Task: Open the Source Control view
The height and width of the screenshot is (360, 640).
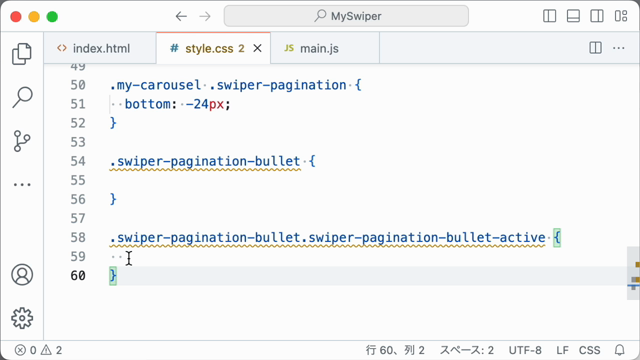Action: (x=22, y=141)
